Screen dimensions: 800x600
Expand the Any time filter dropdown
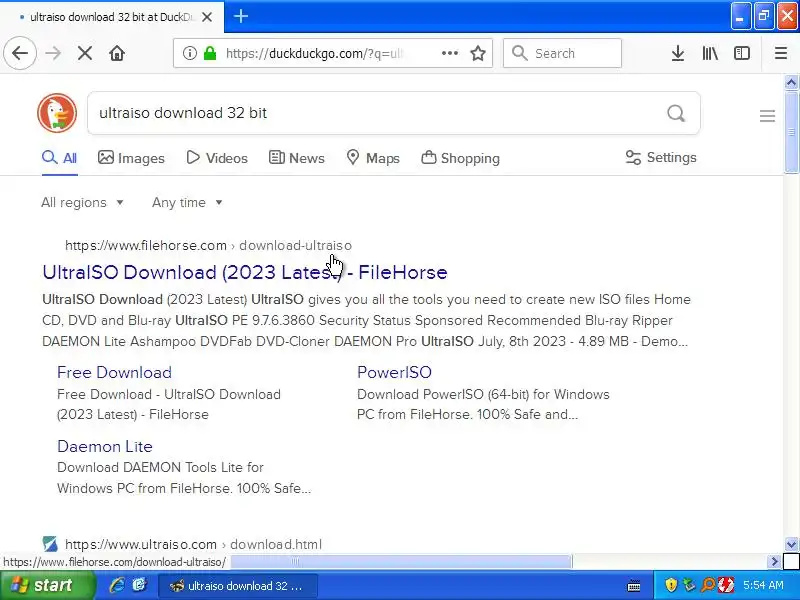(x=187, y=203)
